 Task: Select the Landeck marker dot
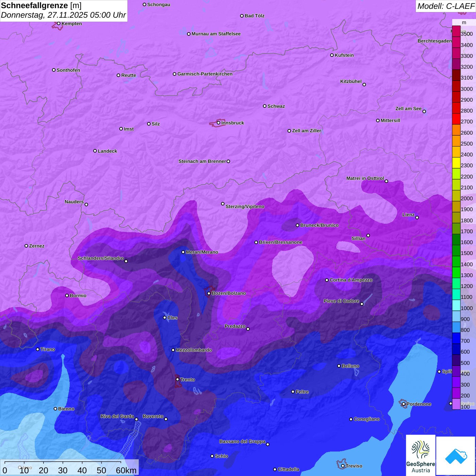95,151
